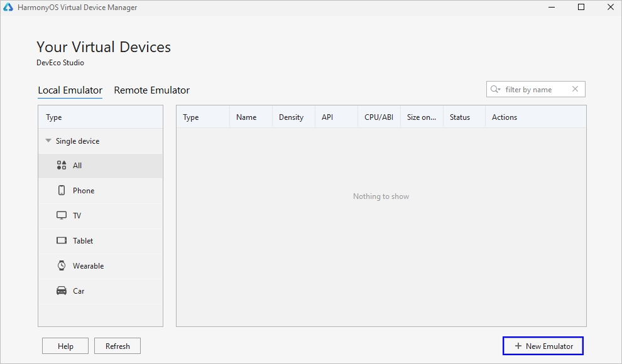Clear the filter with the X icon

pyautogui.click(x=575, y=89)
